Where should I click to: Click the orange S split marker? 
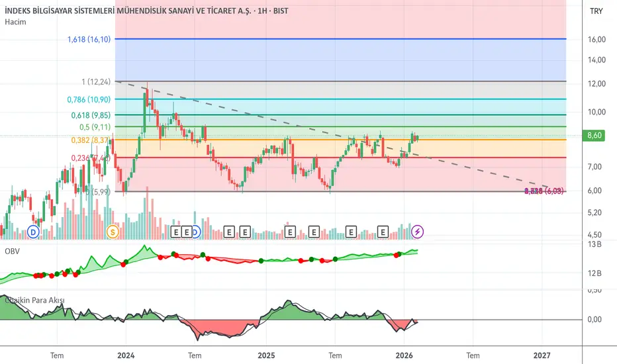tap(113, 232)
